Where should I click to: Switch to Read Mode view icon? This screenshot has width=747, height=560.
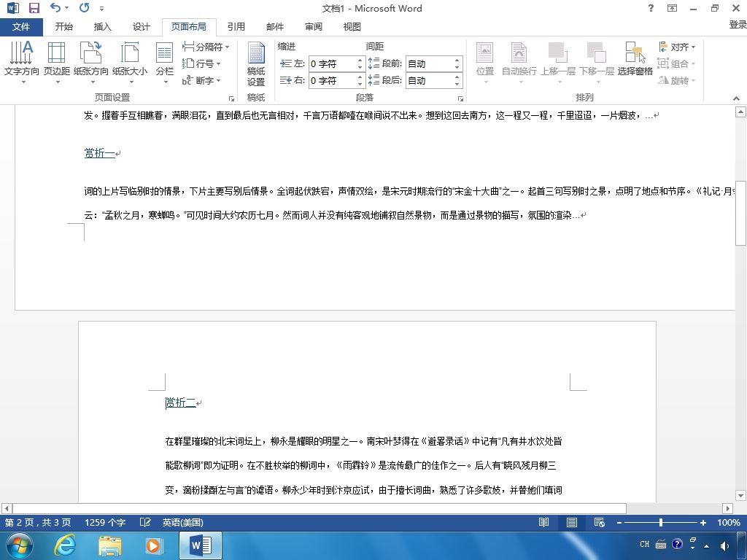[x=543, y=522]
